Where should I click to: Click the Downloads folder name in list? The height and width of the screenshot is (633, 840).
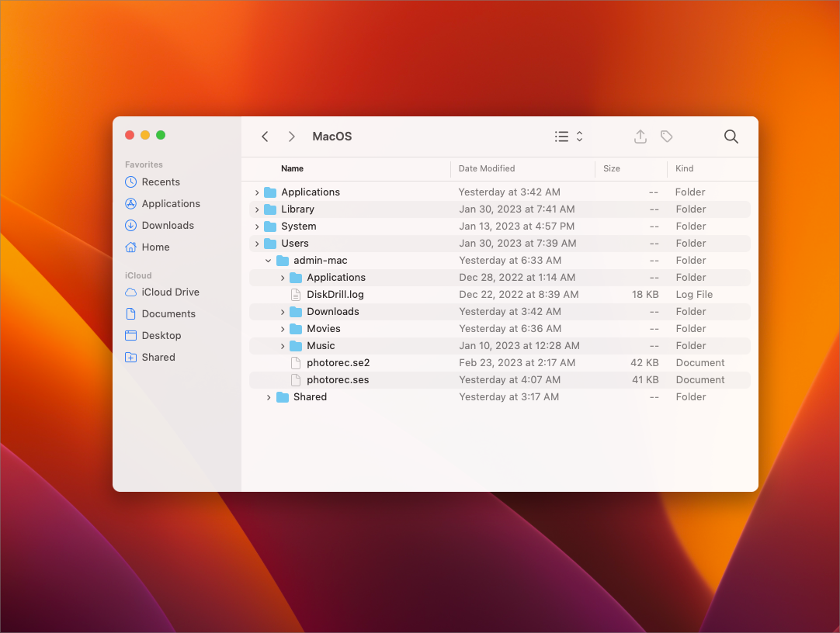pos(333,311)
